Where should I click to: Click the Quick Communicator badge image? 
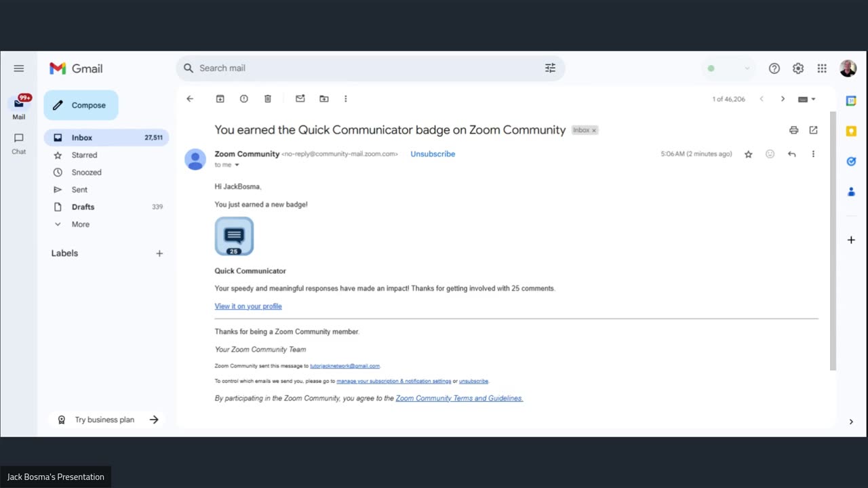pos(234,237)
